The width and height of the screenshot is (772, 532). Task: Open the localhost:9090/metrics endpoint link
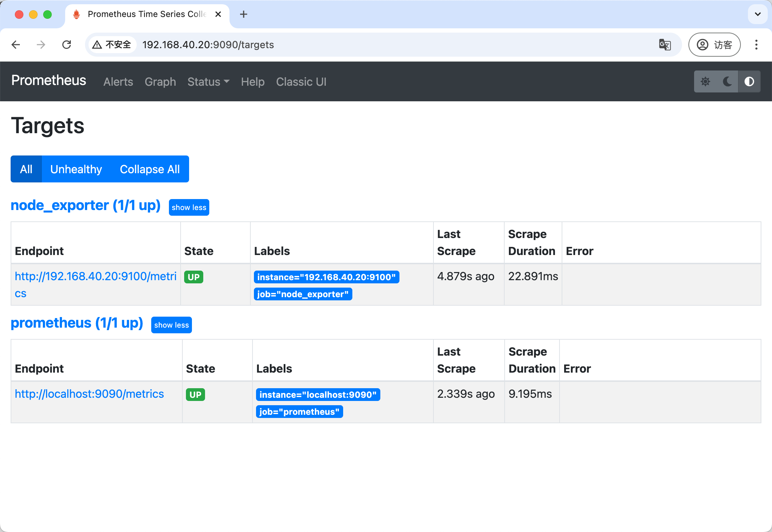(89, 394)
